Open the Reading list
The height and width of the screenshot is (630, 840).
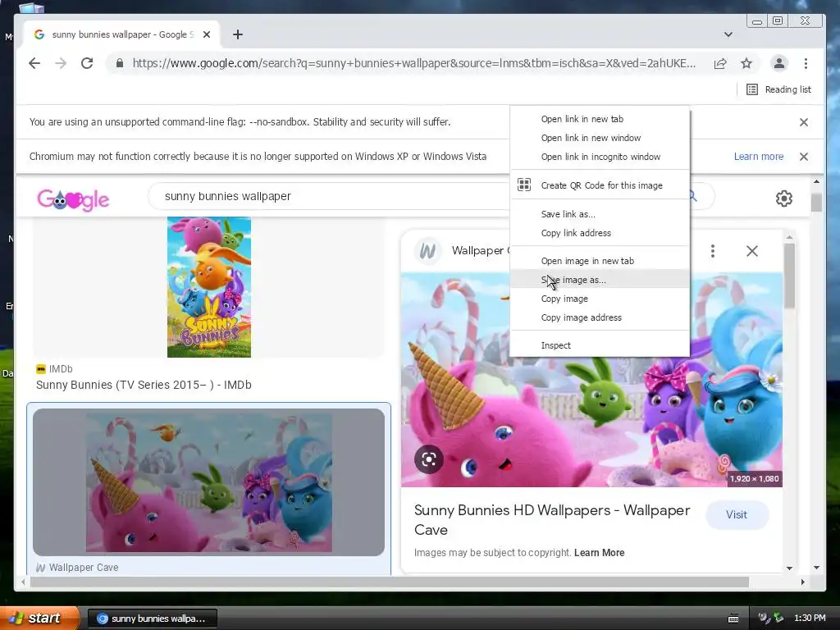click(x=778, y=89)
